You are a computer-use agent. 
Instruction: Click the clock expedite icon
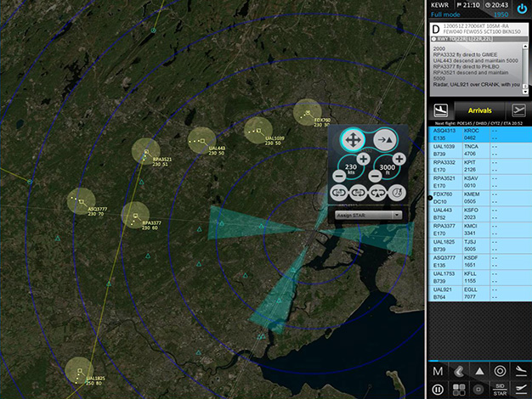pyautogui.click(x=397, y=193)
